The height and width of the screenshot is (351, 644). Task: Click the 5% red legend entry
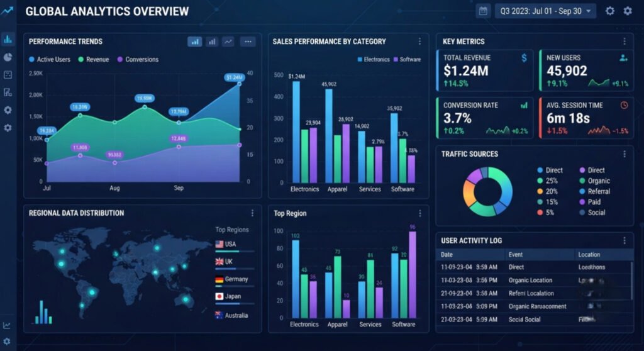[x=545, y=213]
